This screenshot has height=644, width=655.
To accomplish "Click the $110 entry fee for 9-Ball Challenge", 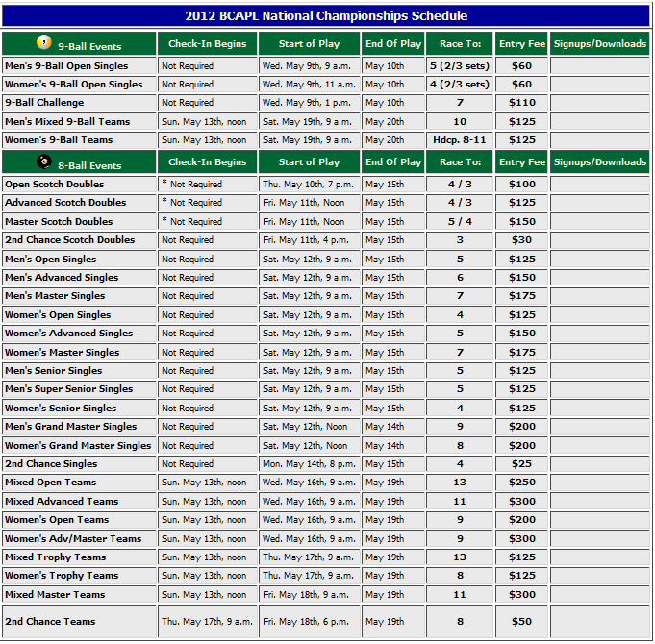I will 521,103.
